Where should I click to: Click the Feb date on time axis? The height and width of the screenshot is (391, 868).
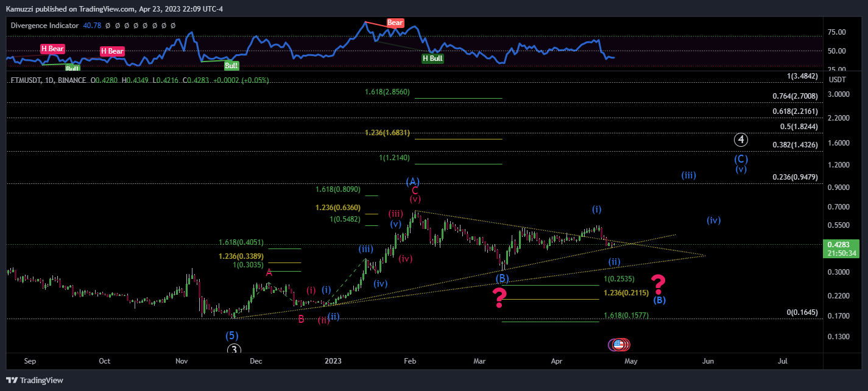coord(410,361)
